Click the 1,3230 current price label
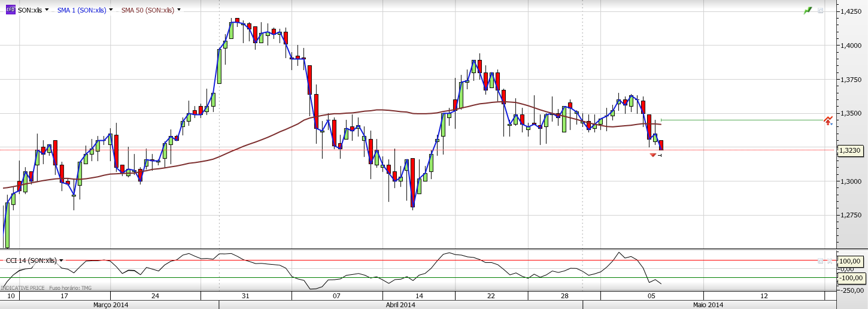Viewport: 868px width, 309px height. (851, 151)
